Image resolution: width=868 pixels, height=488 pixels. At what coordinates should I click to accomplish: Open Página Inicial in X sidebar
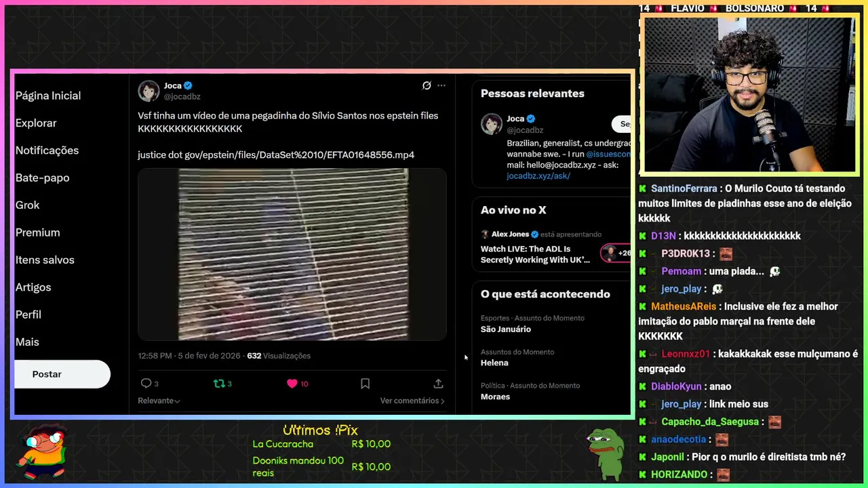[48, 96]
